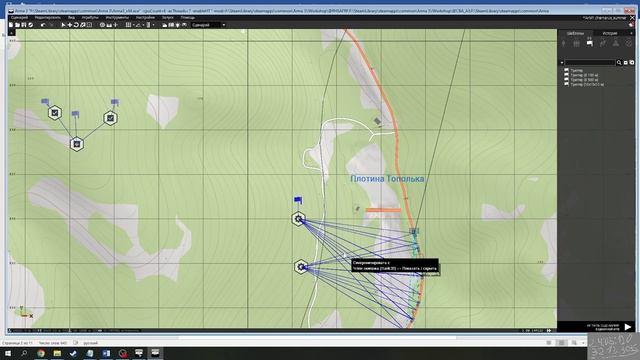
Task: Click the asset search input field
Action: point(590,62)
